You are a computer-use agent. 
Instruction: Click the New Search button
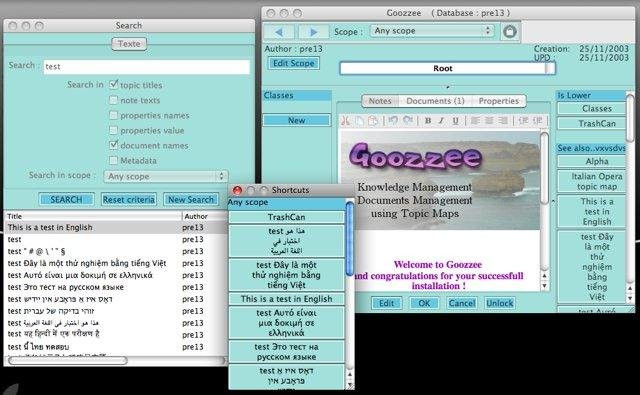click(x=191, y=200)
